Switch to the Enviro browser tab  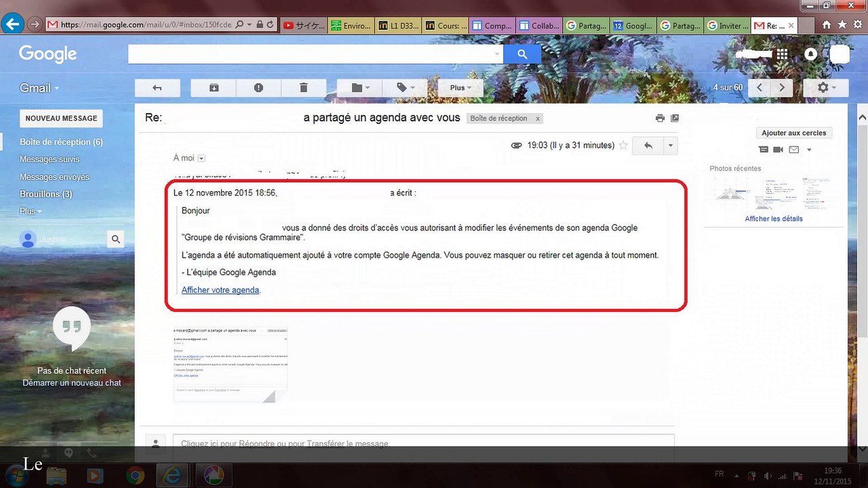click(x=350, y=26)
